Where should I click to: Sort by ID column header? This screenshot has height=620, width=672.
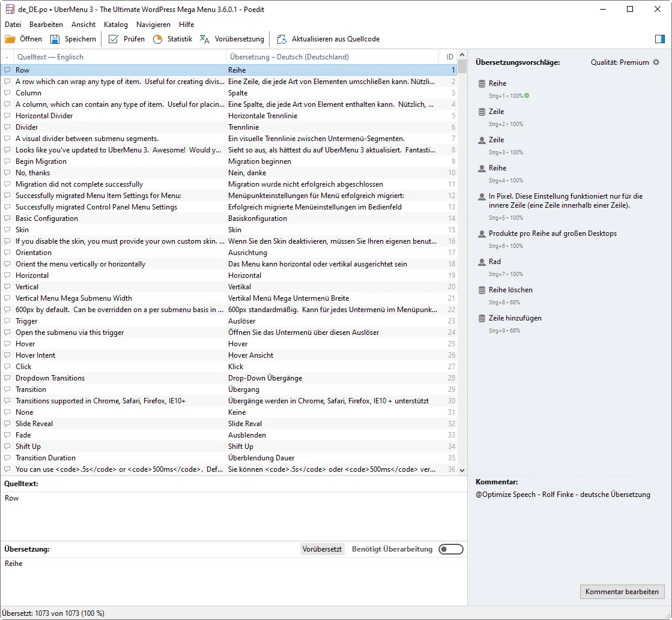[x=448, y=57]
